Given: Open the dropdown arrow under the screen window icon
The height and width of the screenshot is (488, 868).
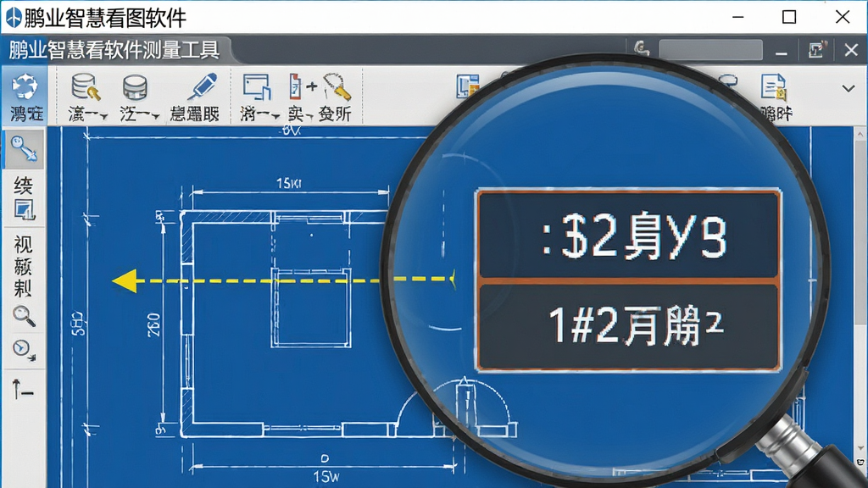Looking at the screenshot, I should [x=275, y=116].
